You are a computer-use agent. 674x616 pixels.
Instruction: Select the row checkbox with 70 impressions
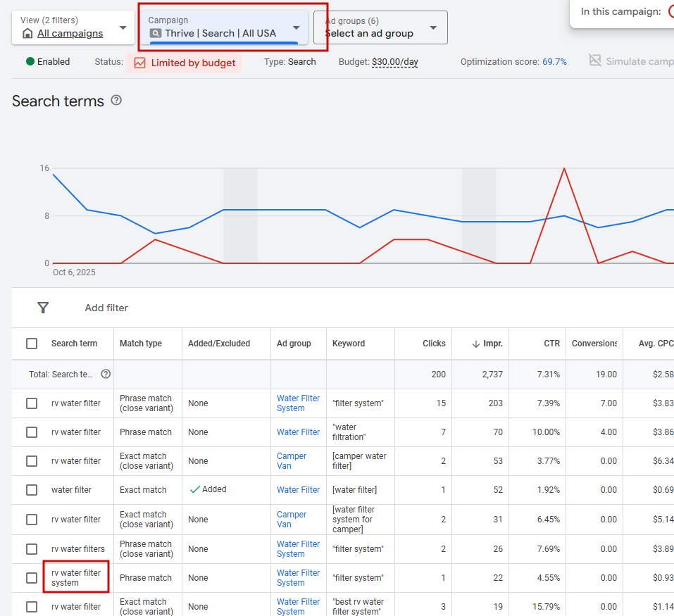coord(32,432)
